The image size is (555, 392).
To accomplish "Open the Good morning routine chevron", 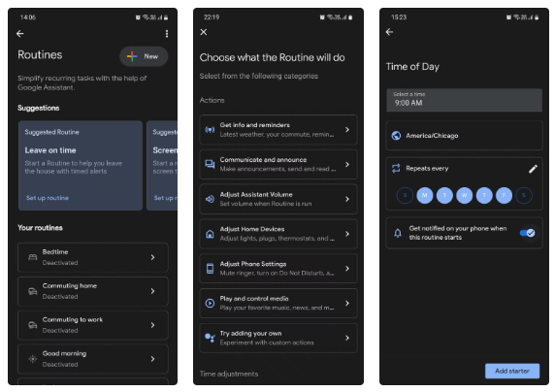I will 153,359.
